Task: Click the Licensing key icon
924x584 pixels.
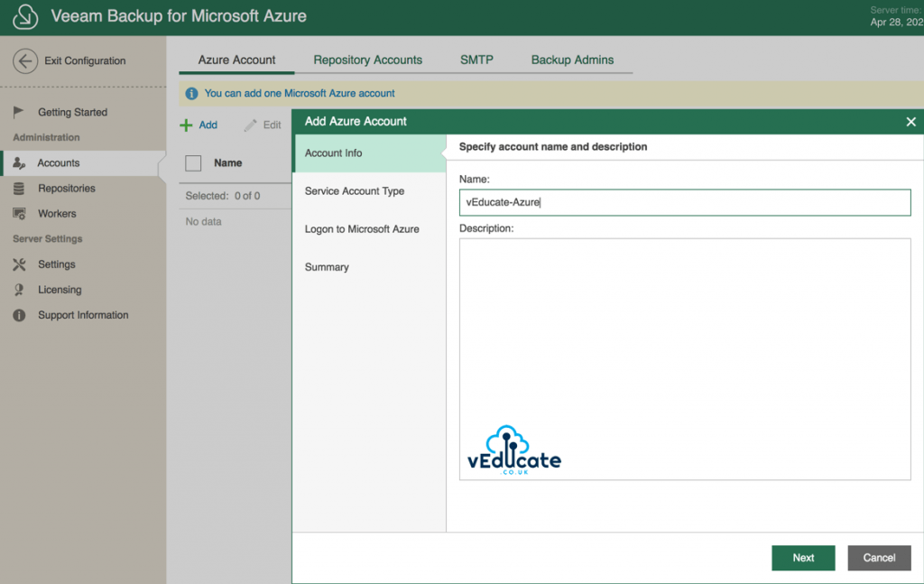Action: click(x=21, y=289)
